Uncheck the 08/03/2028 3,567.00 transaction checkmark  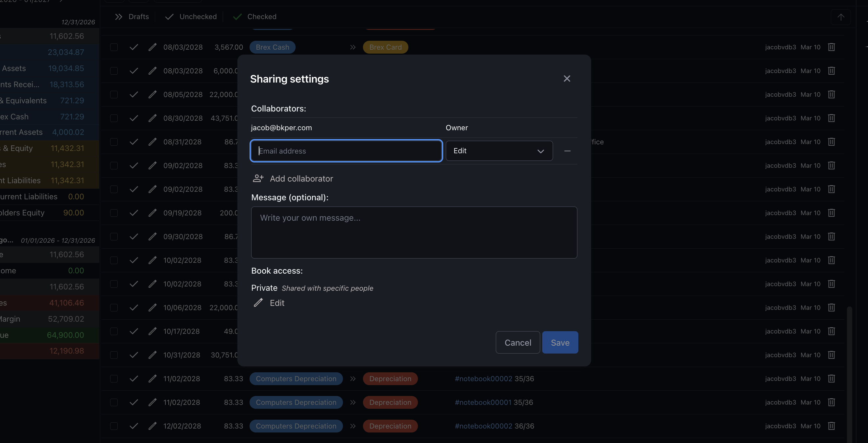pyautogui.click(x=134, y=47)
